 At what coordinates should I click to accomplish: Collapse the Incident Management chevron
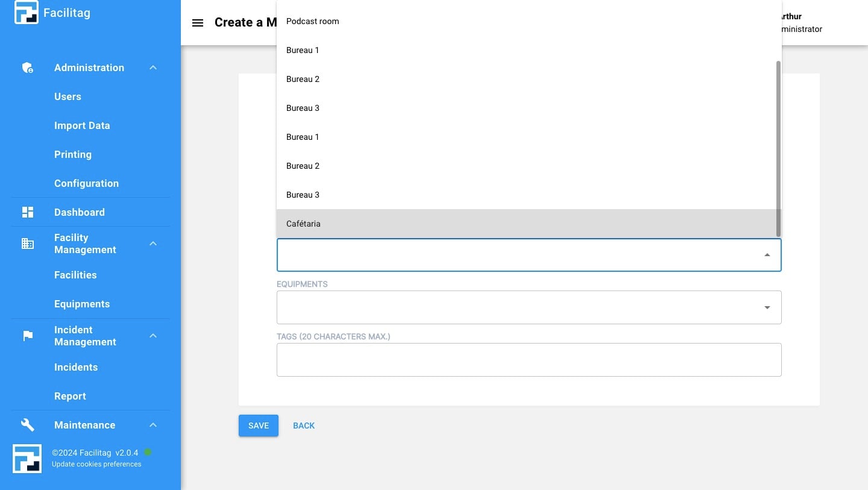coord(153,336)
